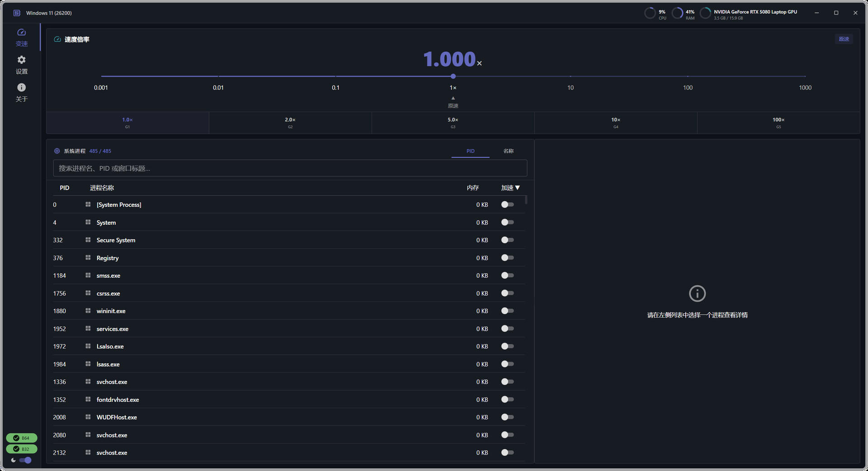The width and height of the screenshot is (868, 471).
Task: Select the Lsalso.exe process row
Action: [x=288, y=346]
